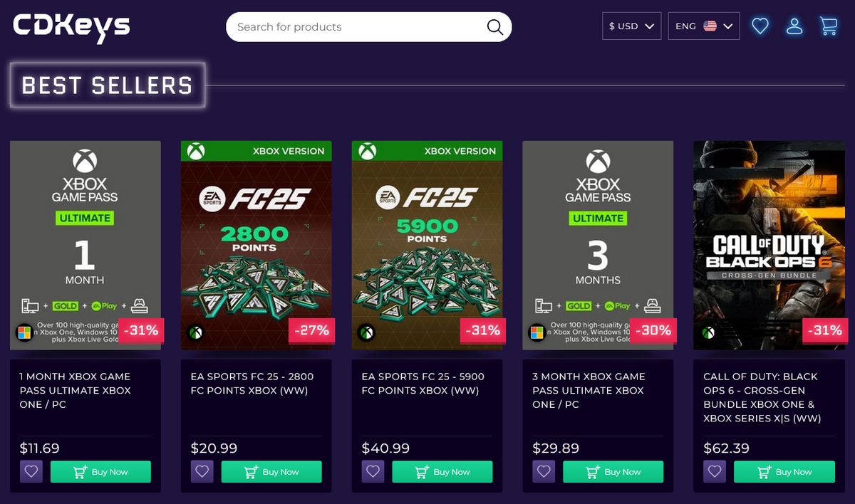Favorite the 3 Month Xbox Game Pass Ultimate

543,471
